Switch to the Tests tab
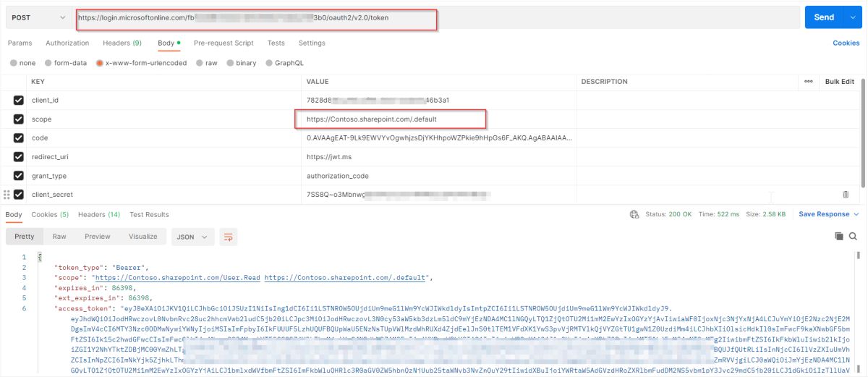The image size is (868, 377). pyautogui.click(x=276, y=43)
